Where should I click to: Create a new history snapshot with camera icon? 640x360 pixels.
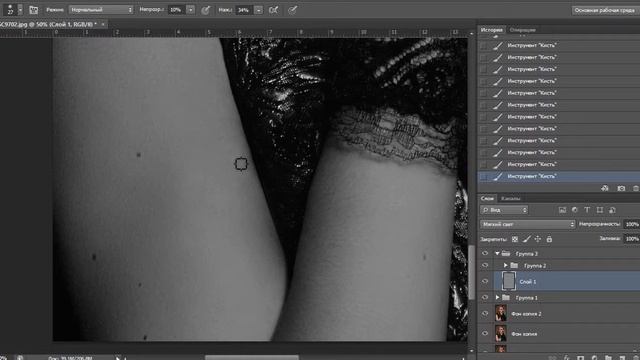pyautogui.click(x=621, y=188)
